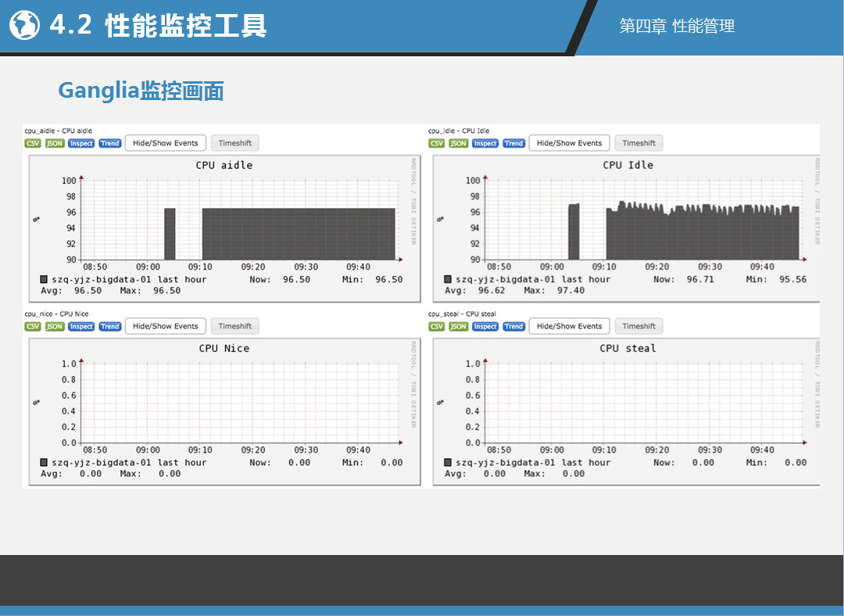Inspect the CPU steal graph
This screenshot has height=616, width=844.
pyautogui.click(x=485, y=327)
